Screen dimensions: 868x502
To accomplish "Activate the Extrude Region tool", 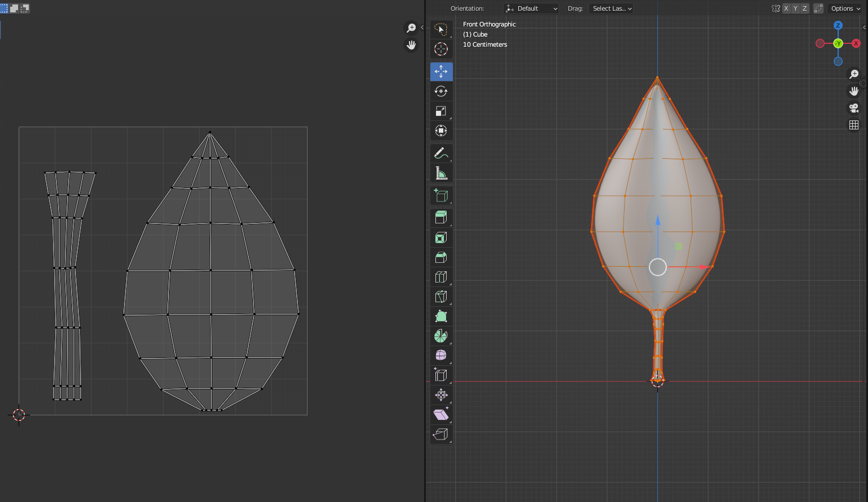I will [441, 218].
